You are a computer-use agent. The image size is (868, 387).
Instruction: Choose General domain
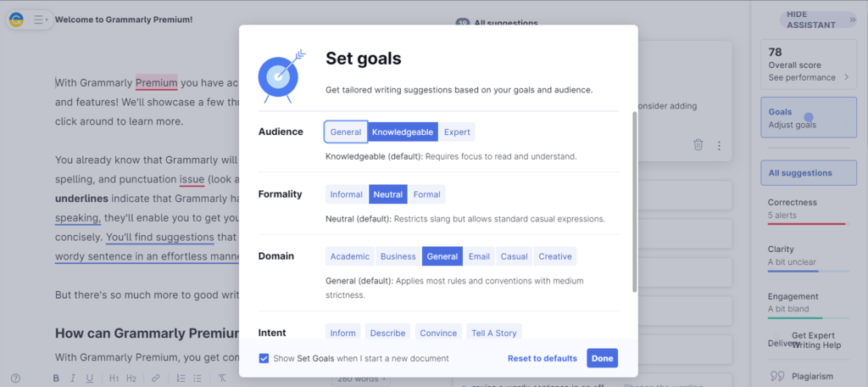click(442, 256)
